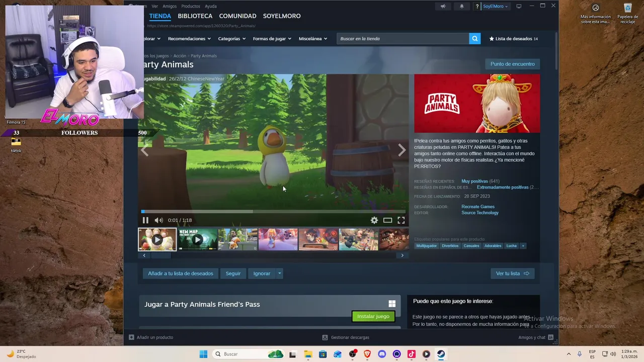
Task: Select the fourth screenshot thumbnail
Action: (x=278, y=239)
